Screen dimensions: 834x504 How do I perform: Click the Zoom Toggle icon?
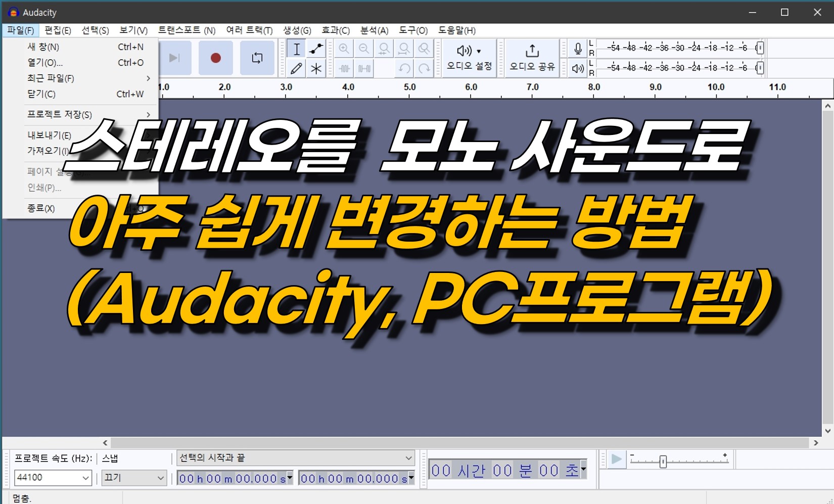[x=424, y=49]
